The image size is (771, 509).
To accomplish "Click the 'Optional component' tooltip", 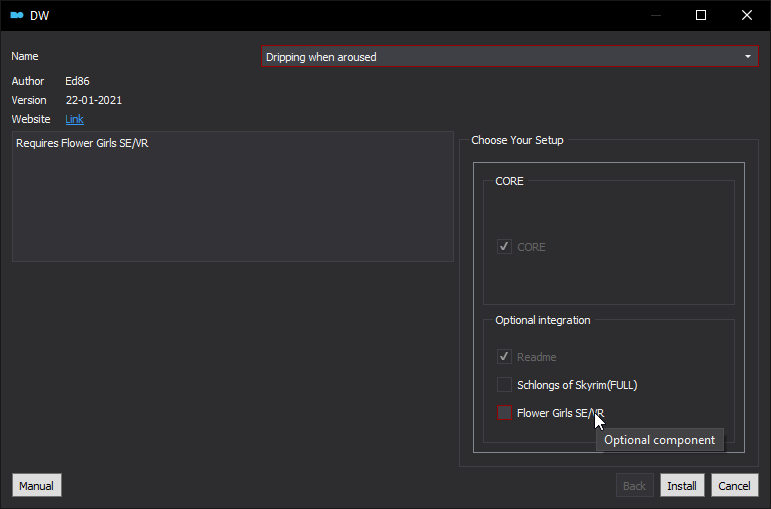I will pos(659,440).
